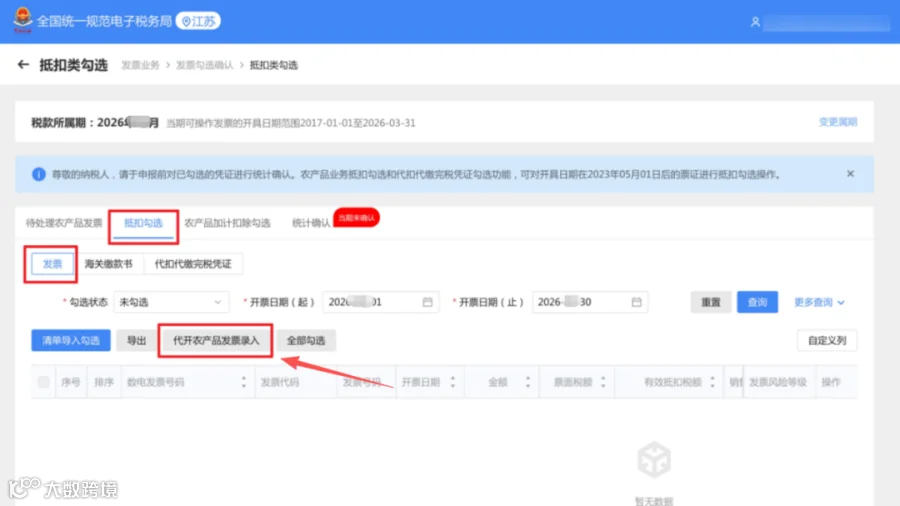Screen dimensions: 900x506
Task: Switch to 待处理农产品发票 tab
Action: 64,223
